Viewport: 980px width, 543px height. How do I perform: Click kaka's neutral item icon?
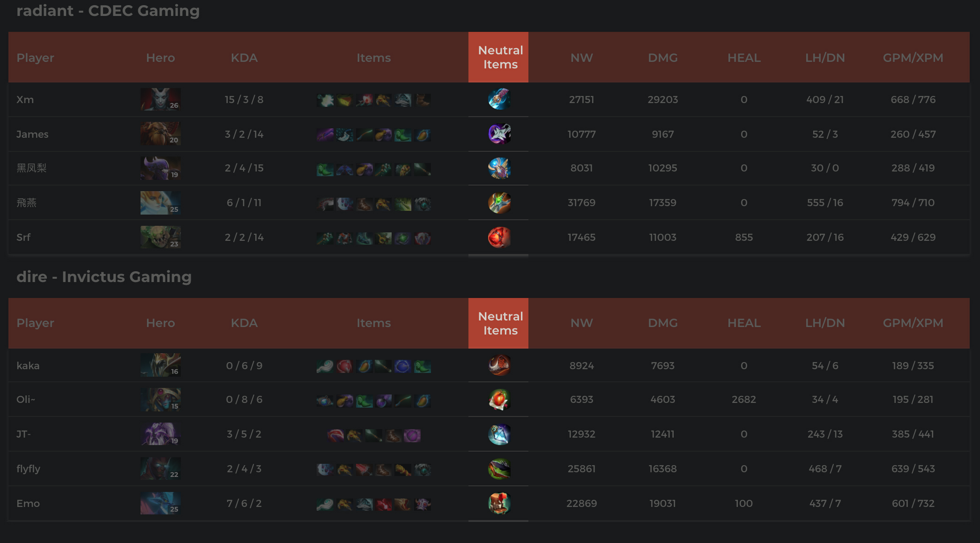tap(499, 365)
